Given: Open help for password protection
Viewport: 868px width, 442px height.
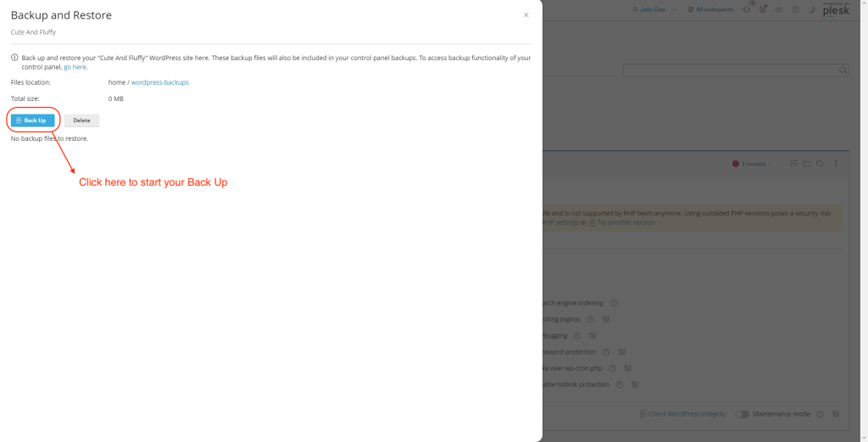Looking at the screenshot, I should pos(605,352).
